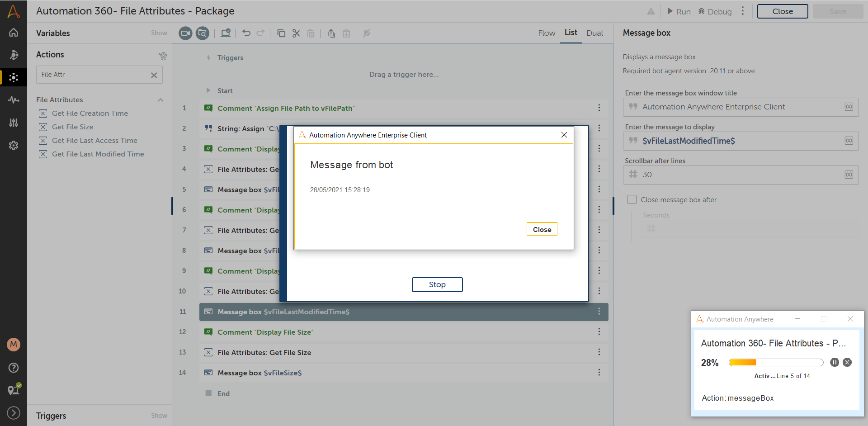Collapse the File Attributes actions group

pyautogui.click(x=160, y=100)
